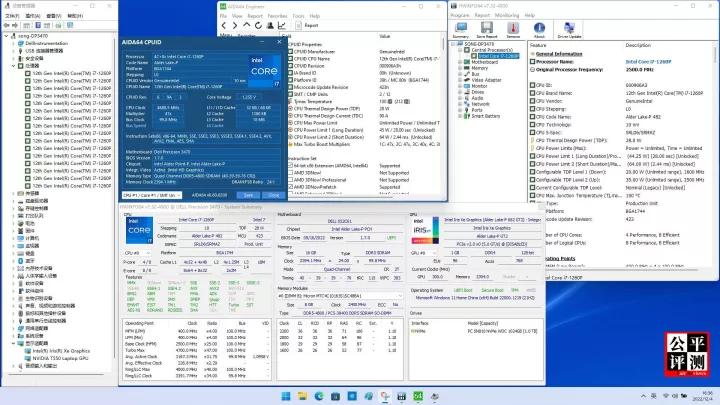Open the Windows Start menu

(286, 396)
